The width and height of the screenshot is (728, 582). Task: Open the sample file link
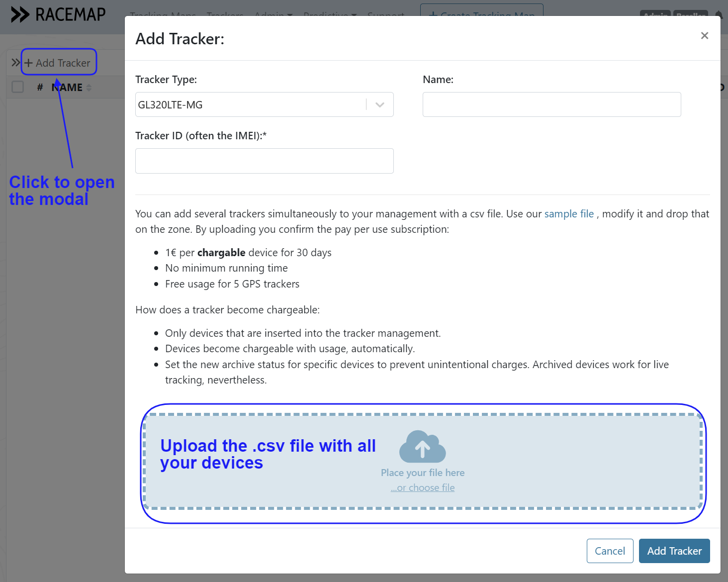click(569, 214)
